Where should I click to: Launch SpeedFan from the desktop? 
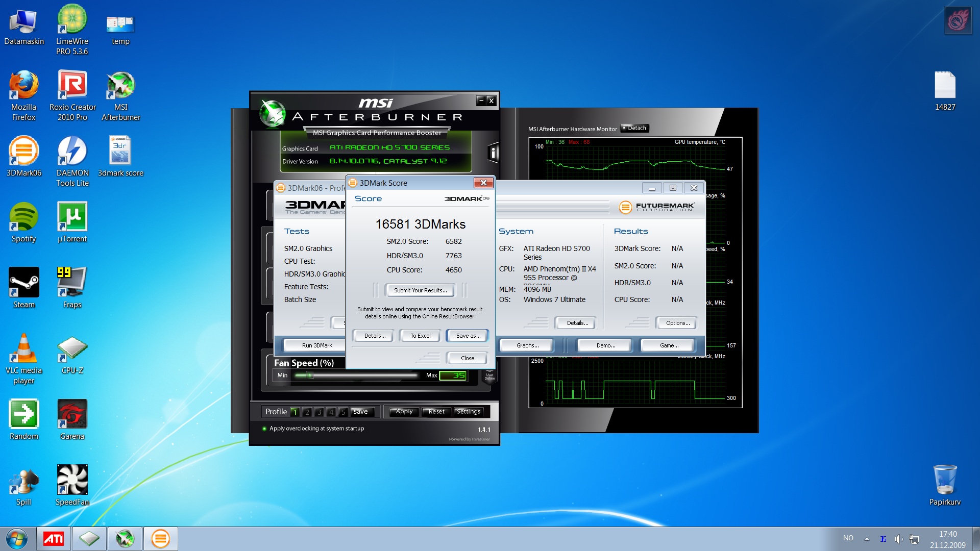click(x=72, y=486)
